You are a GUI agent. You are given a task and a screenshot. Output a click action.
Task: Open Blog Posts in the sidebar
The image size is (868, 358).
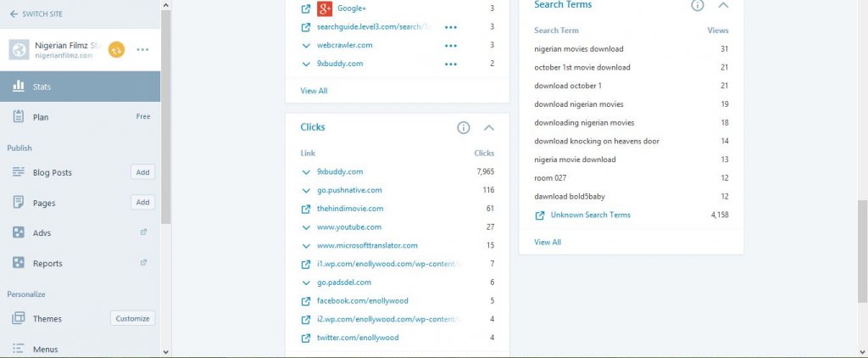coord(52,172)
